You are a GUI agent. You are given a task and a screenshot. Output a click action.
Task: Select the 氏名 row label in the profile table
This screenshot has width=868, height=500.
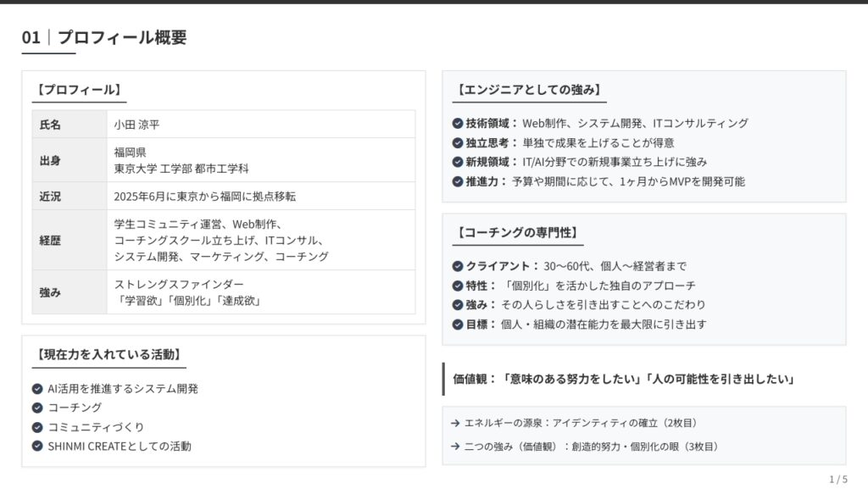[x=51, y=125]
